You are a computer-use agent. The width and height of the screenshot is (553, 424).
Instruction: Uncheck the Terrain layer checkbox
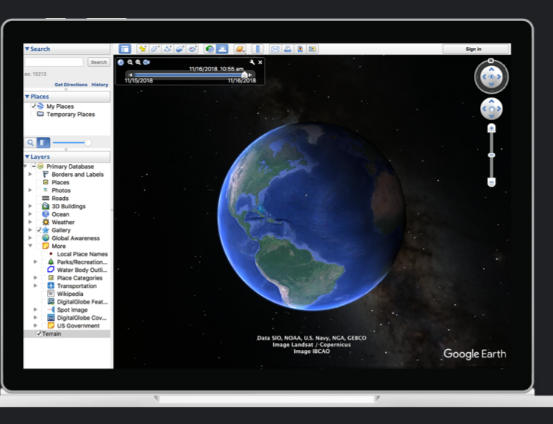pyautogui.click(x=39, y=334)
